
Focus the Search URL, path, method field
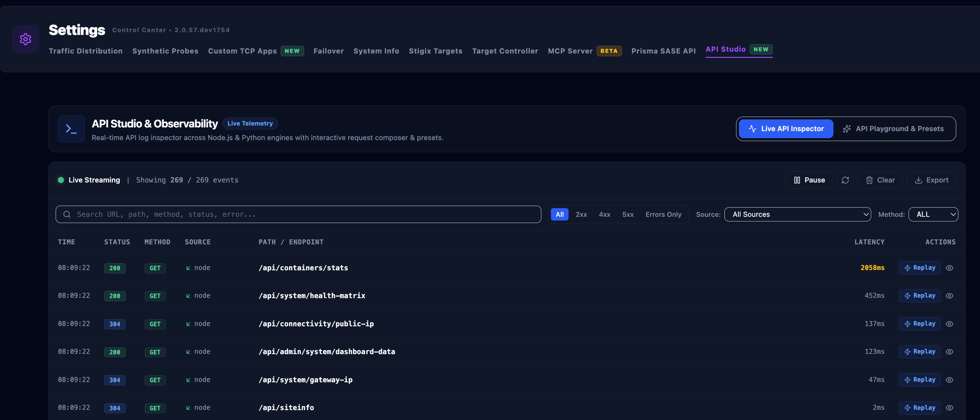tap(298, 214)
